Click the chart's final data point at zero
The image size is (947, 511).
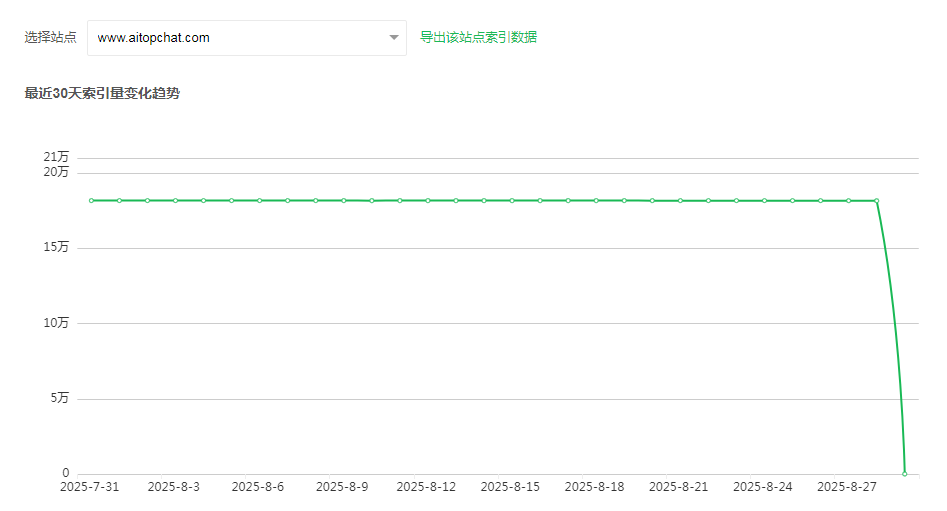click(904, 474)
